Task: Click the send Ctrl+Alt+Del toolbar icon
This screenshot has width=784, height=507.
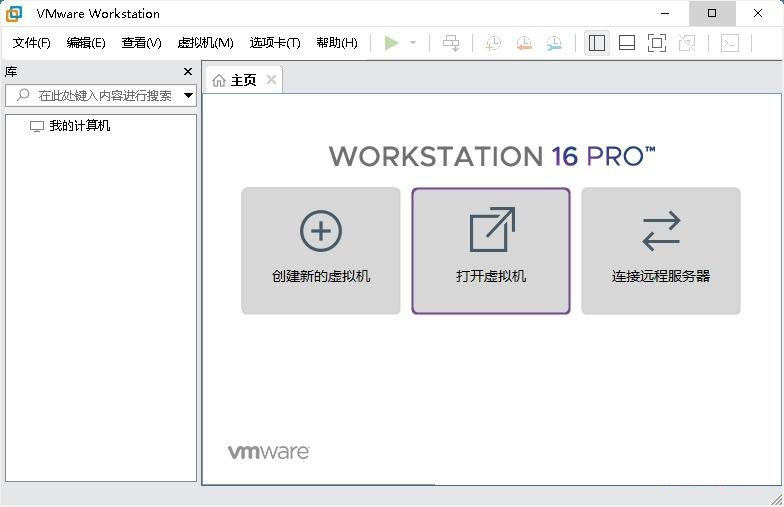Action: (x=451, y=43)
